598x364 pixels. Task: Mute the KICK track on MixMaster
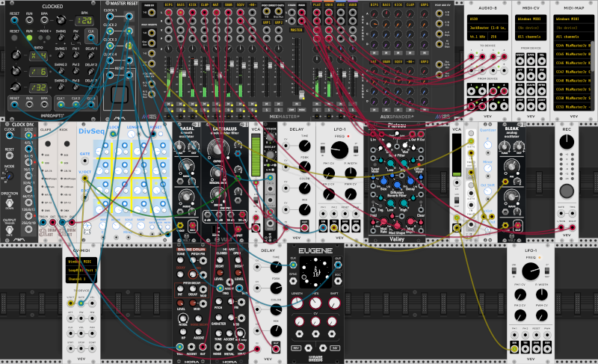coord(193,104)
